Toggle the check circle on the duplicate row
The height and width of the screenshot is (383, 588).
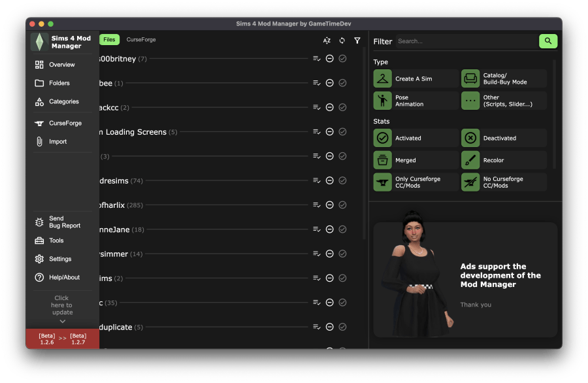pyautogui.click(x=342, y=327)
